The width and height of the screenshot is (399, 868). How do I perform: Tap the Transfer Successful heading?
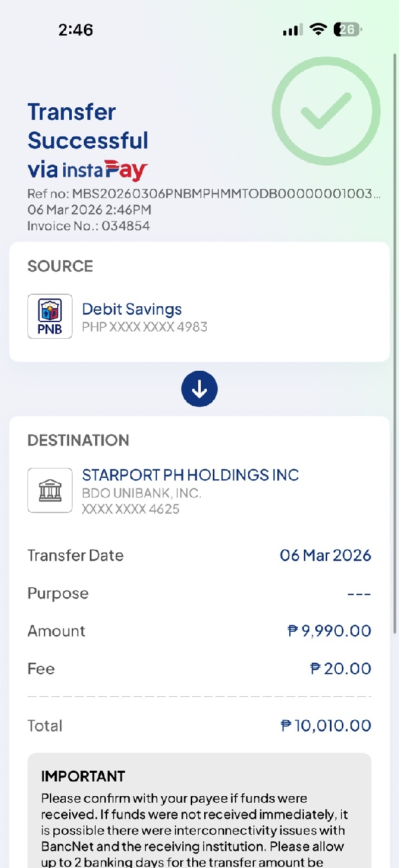click(x=88, y=126)
